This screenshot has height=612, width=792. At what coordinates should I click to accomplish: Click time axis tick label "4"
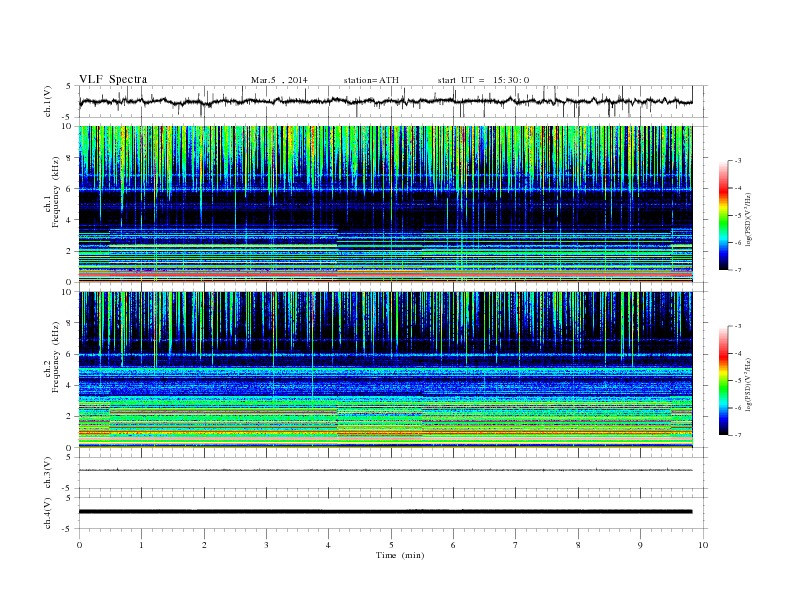click(329, 545)
